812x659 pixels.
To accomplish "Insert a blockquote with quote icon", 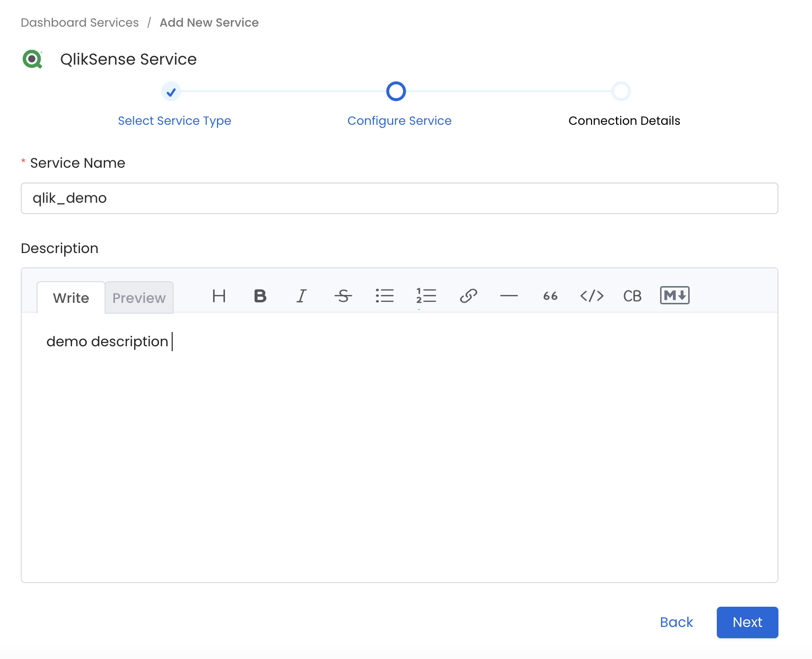I will point(550,296).
